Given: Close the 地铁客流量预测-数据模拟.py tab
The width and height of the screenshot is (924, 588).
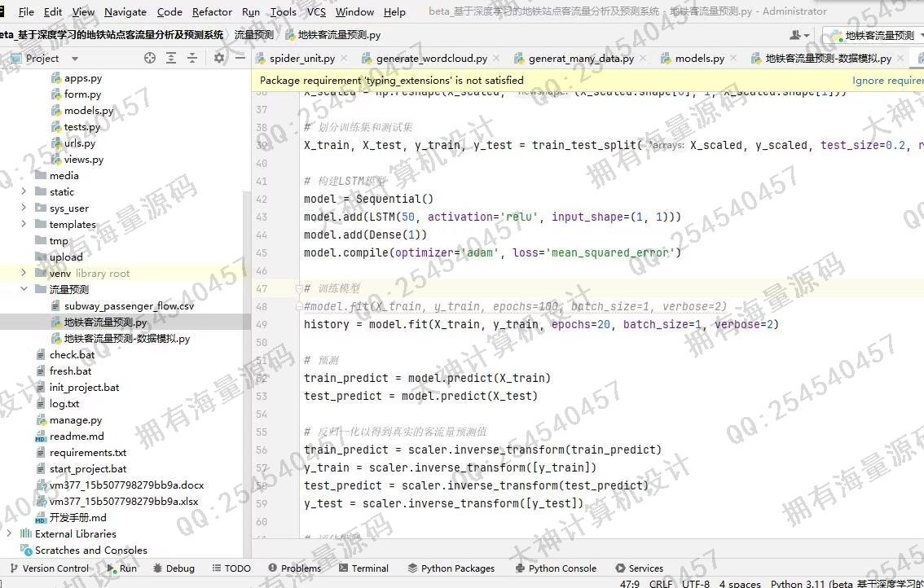Looking at the screenshot, I should coord(900,59).
